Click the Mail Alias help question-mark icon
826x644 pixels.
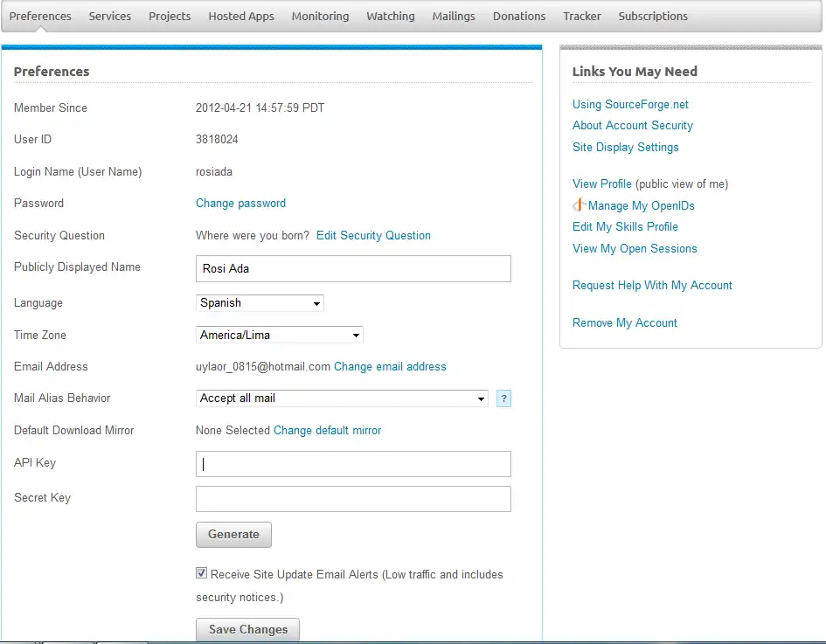point(503,398)
